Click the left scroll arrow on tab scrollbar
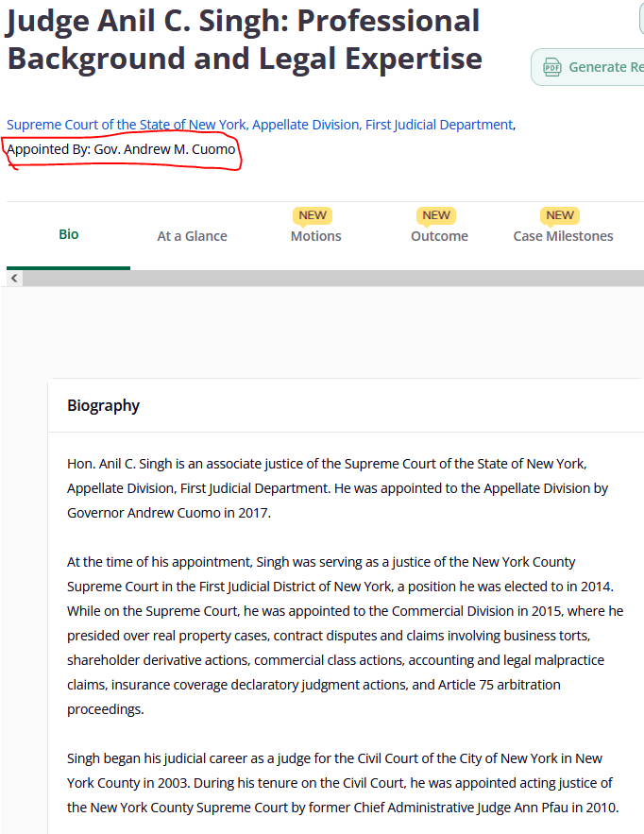 14,279
